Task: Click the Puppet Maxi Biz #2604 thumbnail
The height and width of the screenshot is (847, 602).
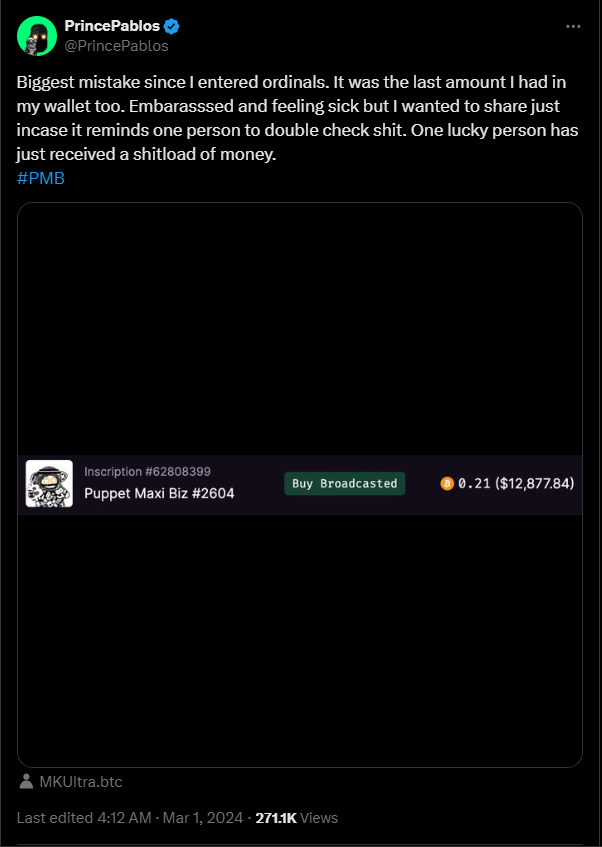Action: [49, 483]
